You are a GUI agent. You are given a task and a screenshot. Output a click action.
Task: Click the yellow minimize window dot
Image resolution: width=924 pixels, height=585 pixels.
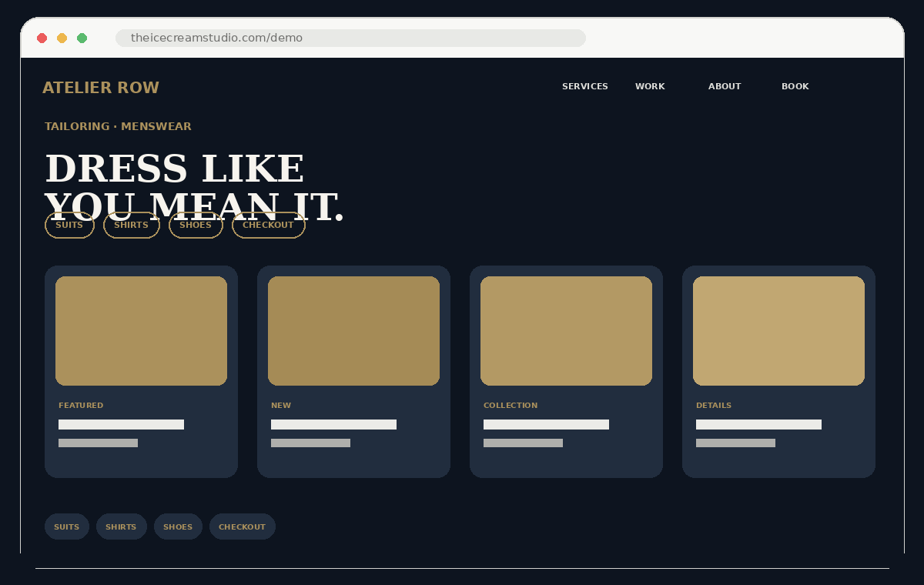click(62, 38)
